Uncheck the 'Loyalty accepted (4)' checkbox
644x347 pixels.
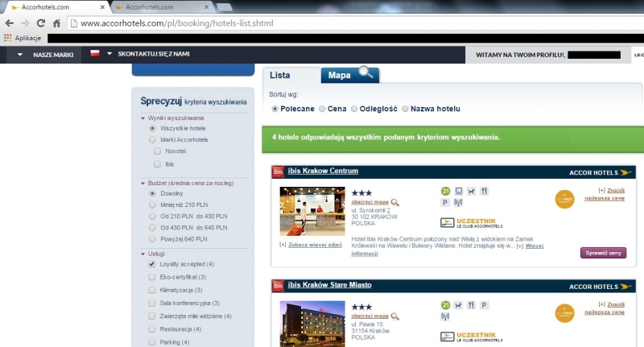pyautogui.click(x=152, y=264)
